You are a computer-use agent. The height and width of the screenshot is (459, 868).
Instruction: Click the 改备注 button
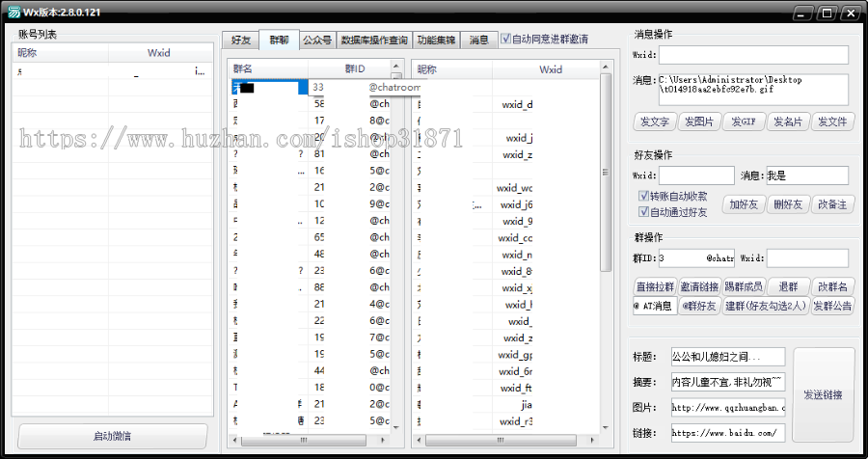(x=832, y=204)
